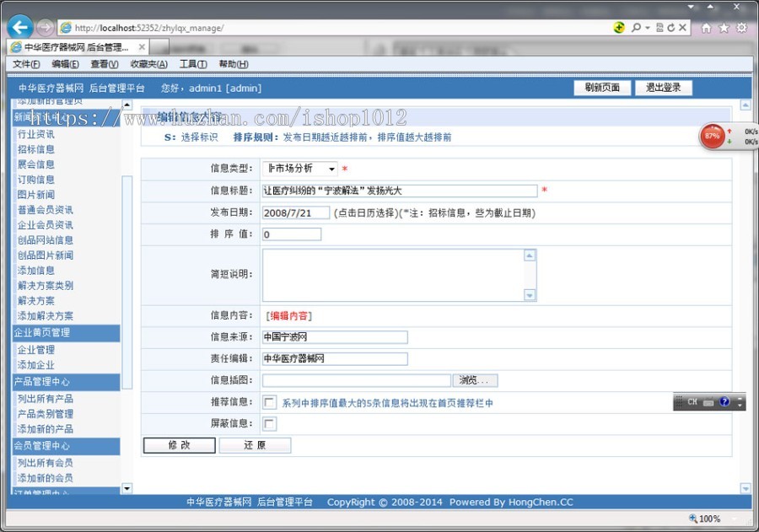Open 招标信息 in the sidebar
The image size is (759, 532).
35,149
